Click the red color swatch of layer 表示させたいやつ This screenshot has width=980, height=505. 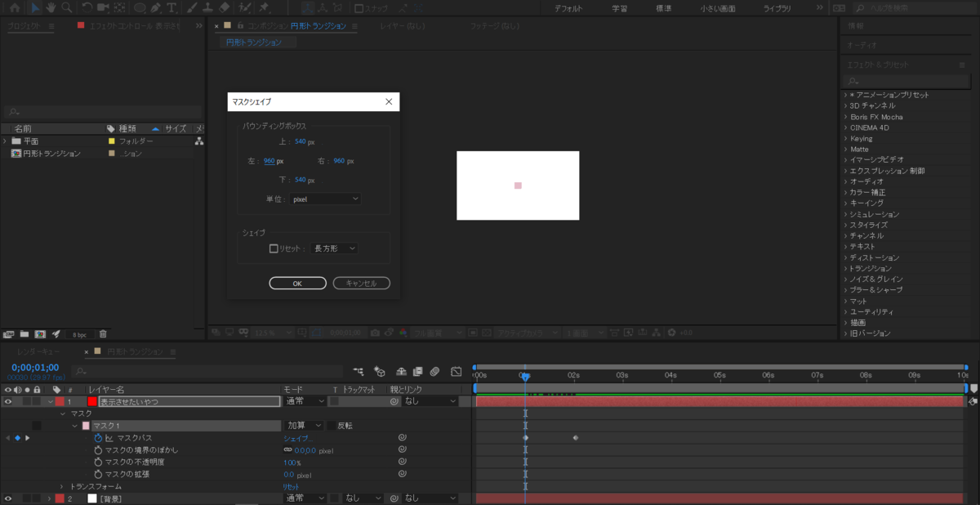click(x=92, y=402)
